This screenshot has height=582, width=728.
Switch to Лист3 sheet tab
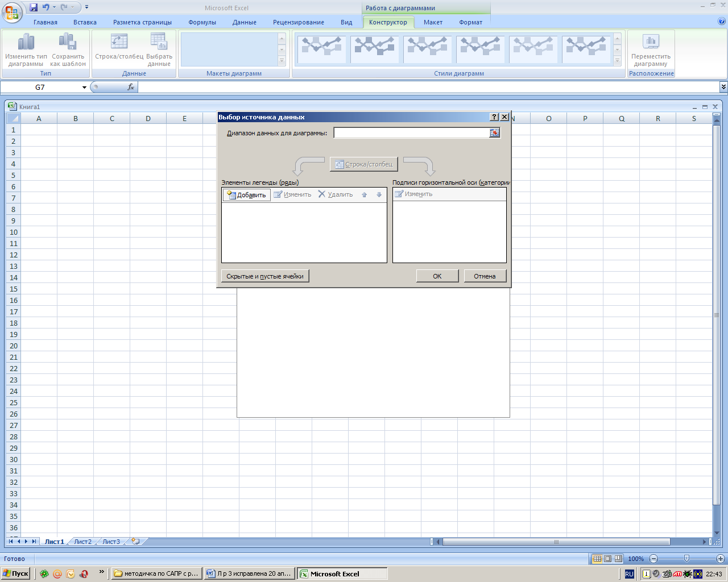[x=111, y=542]
